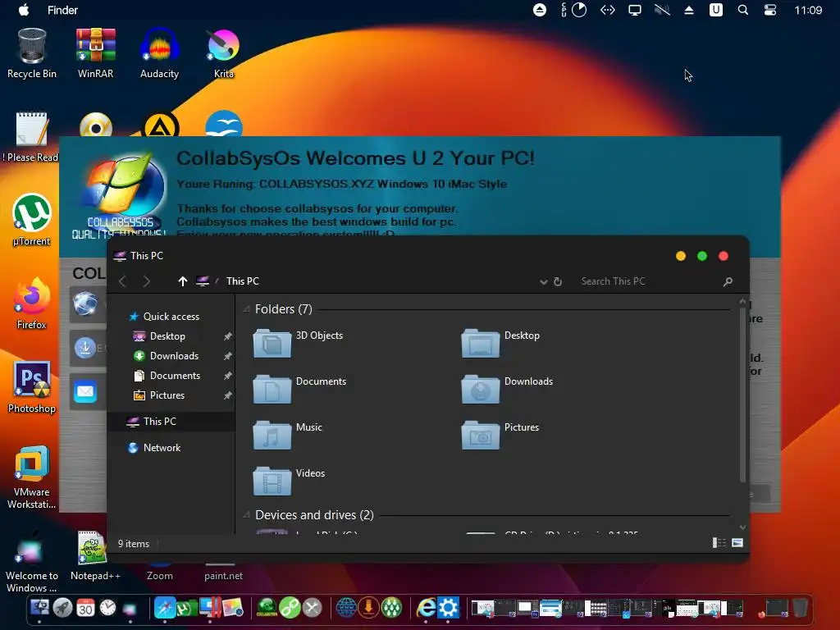This screenshot has width=840, height=630.
Task: Launch Audacity from the desktop
Action: click(159, 53)
